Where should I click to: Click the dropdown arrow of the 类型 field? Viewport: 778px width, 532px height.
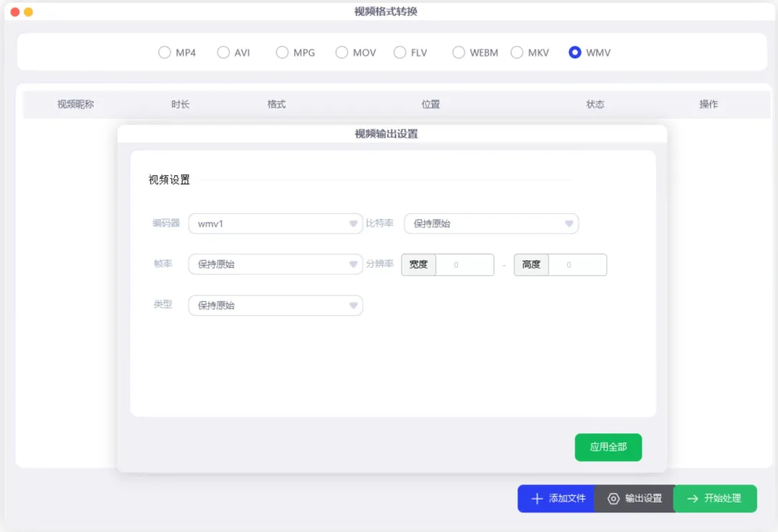353,305
